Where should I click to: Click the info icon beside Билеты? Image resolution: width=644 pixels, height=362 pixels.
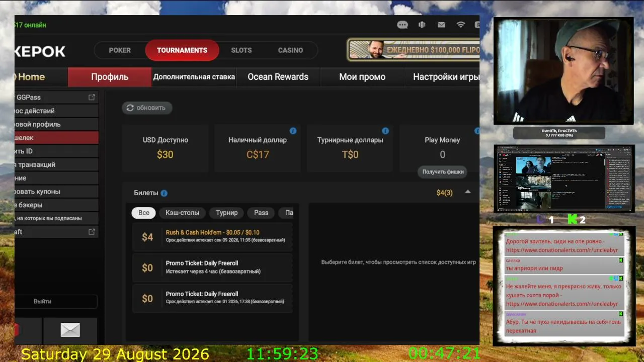164,193
